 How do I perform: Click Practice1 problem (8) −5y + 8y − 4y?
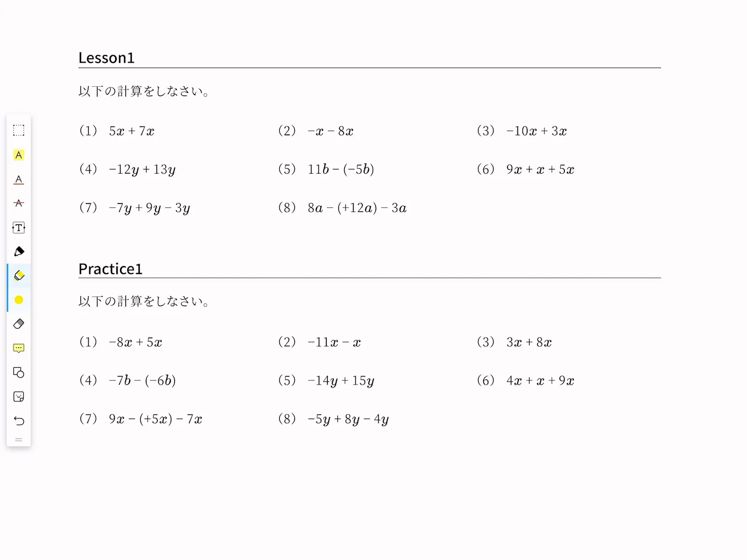click(333, 419)
